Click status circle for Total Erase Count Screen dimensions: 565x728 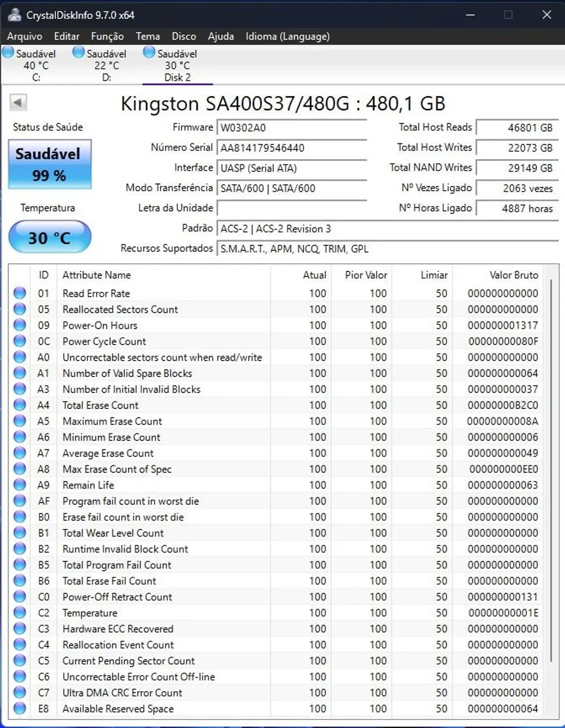coord(20,405)
